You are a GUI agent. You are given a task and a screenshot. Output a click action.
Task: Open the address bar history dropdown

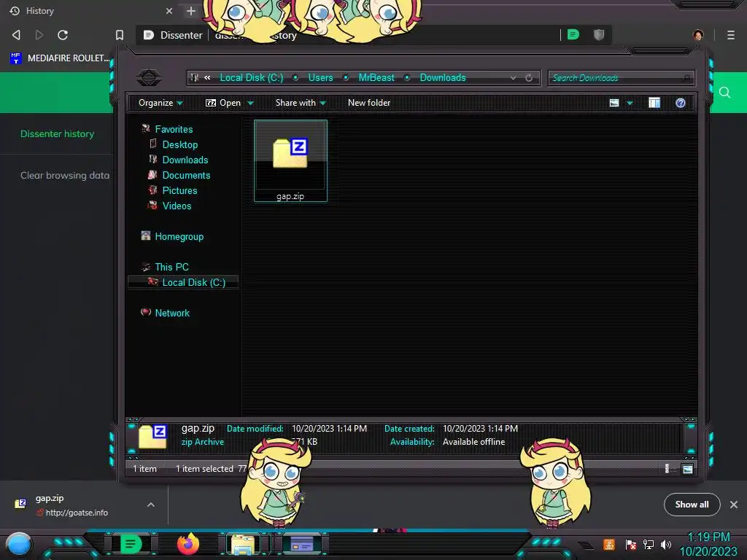[x=513, y=77]
